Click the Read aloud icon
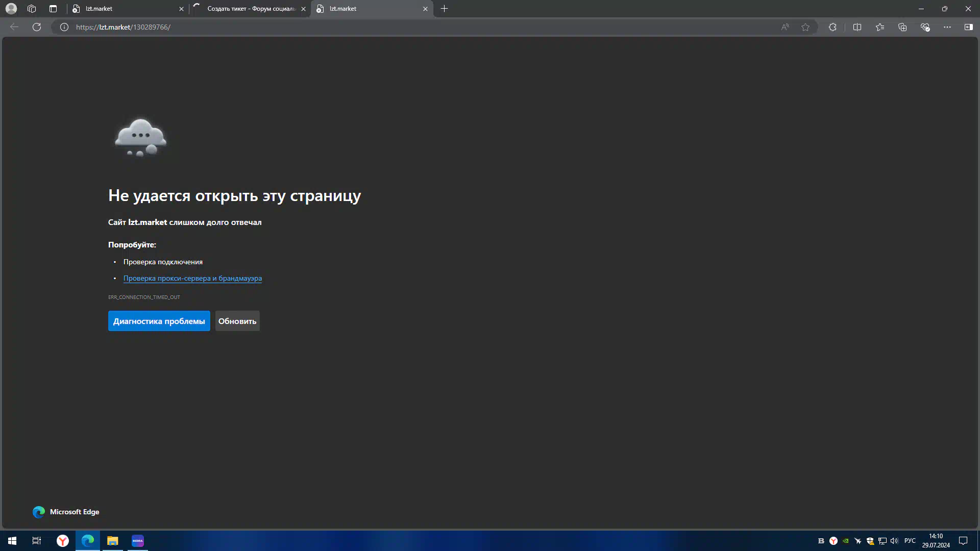This screenshot has width=980, height=551. [785, 27]
